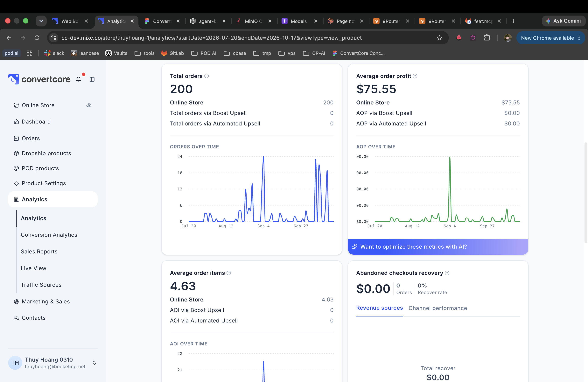Viewport: 588px width, 382px height.
Task: Open site information icon in address bar
Action: 54,38
